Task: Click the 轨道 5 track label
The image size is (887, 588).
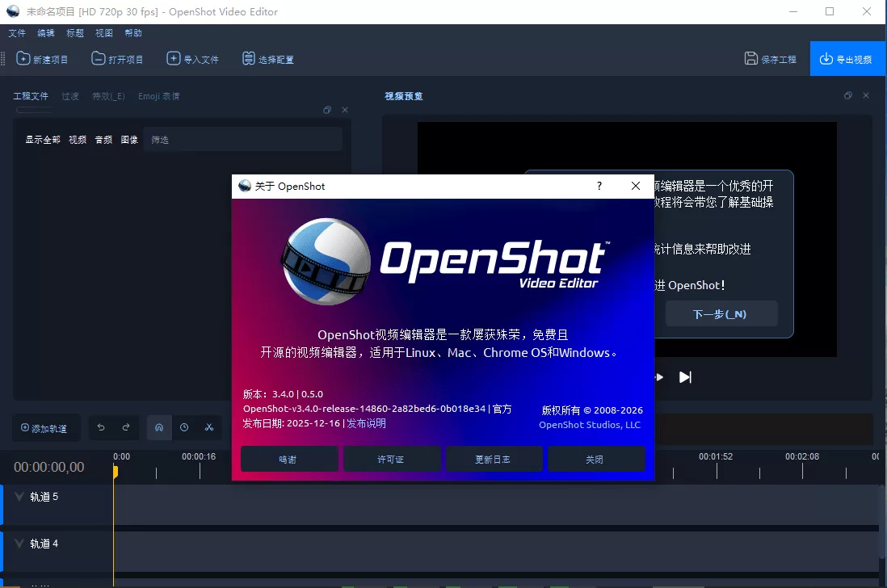Action: coord(44,497)
